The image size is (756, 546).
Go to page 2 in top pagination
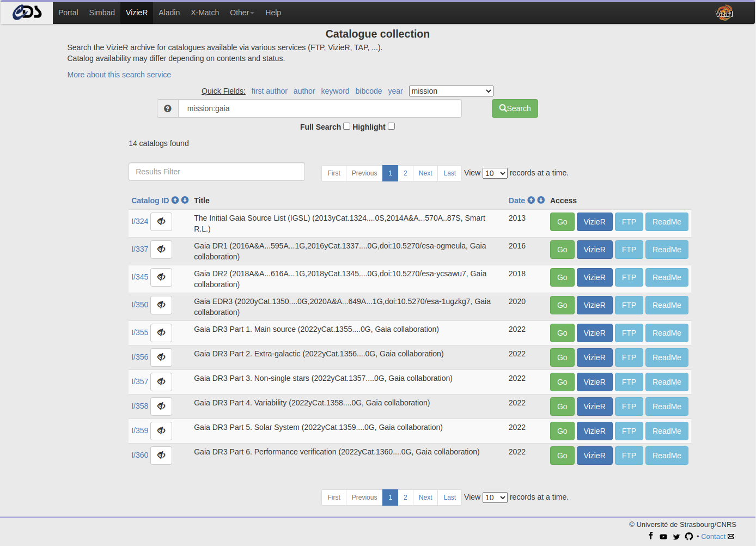click(405, 173)
